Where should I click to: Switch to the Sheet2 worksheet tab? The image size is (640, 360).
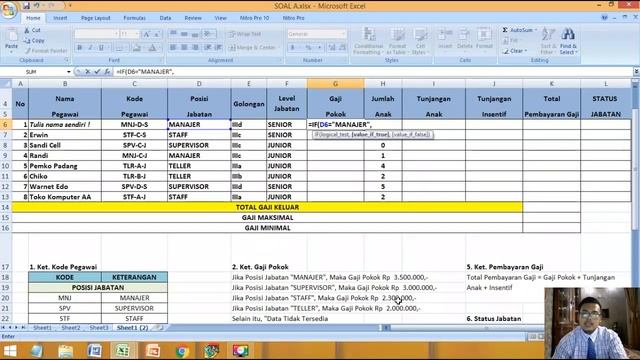tap(71, 327)
